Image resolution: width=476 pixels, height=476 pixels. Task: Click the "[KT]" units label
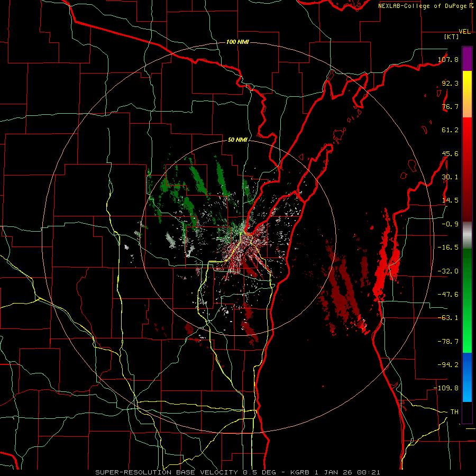click(452, 36)
